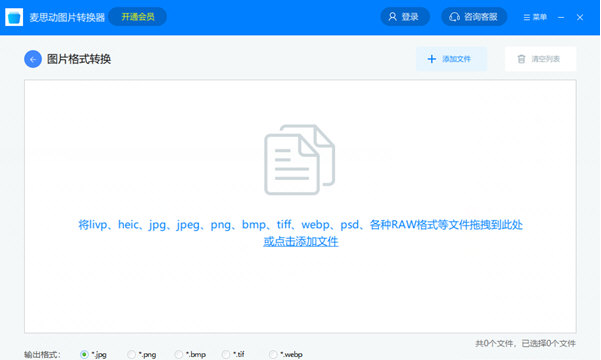The height and width of the screenshot is (360, 601).
Task: Click the hamburger menu icon
Action: coord(527,17)
